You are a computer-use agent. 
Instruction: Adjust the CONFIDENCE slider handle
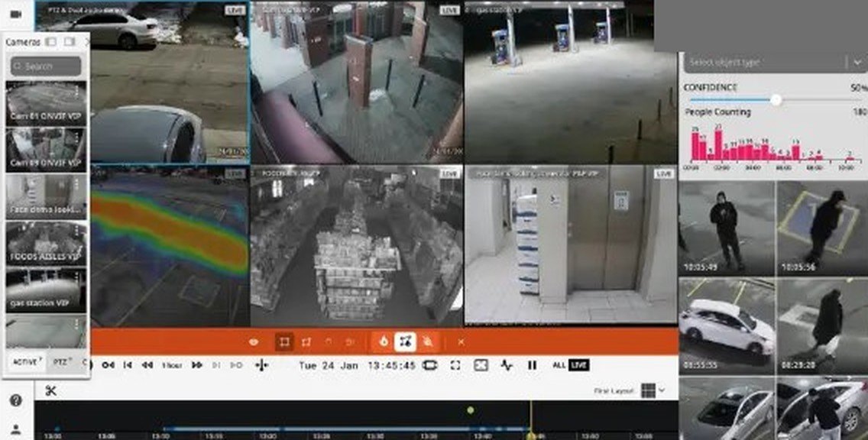tap(776, 99)
